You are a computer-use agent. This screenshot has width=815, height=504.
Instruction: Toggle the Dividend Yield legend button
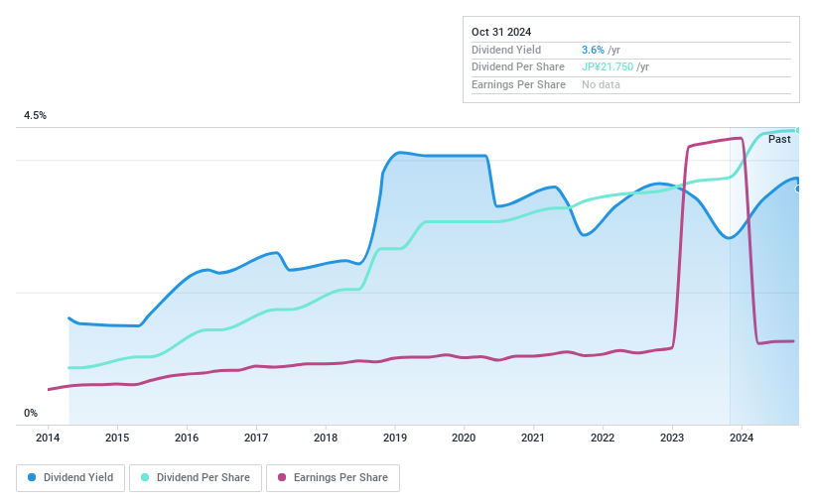coord(70,477)
